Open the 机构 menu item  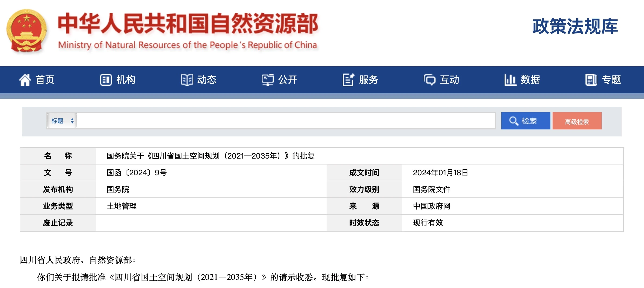(x=126, y=80)
